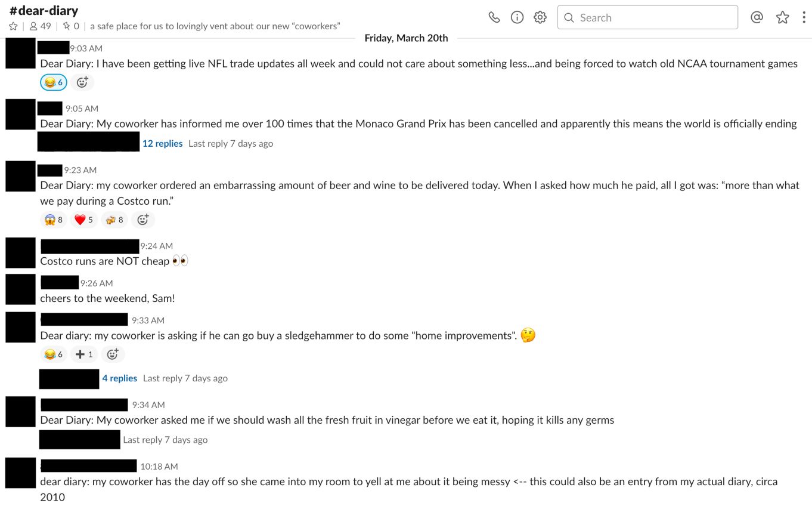Click the 9:23 AM message timestamp

80,170
